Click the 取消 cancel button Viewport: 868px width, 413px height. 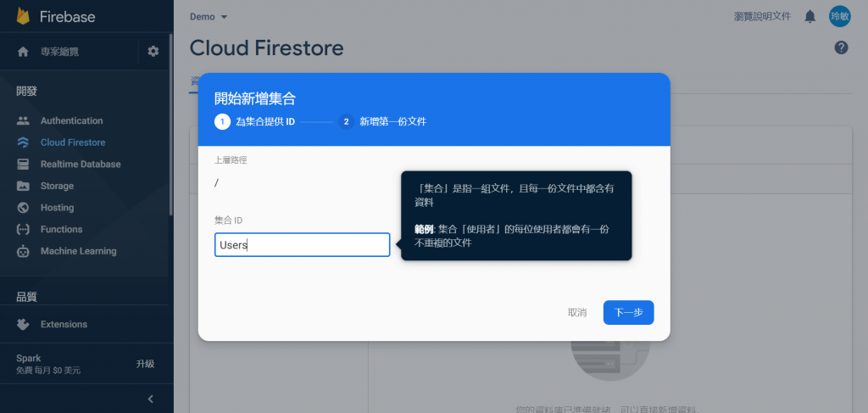[576, 312]
